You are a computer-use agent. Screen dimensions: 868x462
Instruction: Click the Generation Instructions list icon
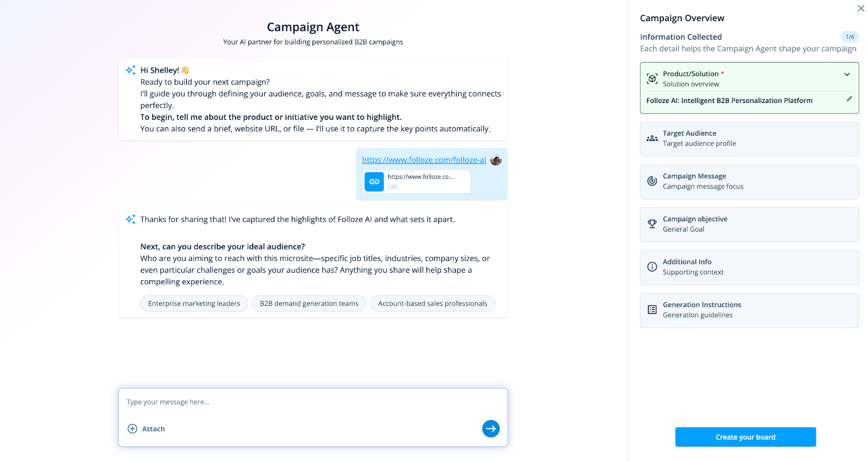click(652, 310)
